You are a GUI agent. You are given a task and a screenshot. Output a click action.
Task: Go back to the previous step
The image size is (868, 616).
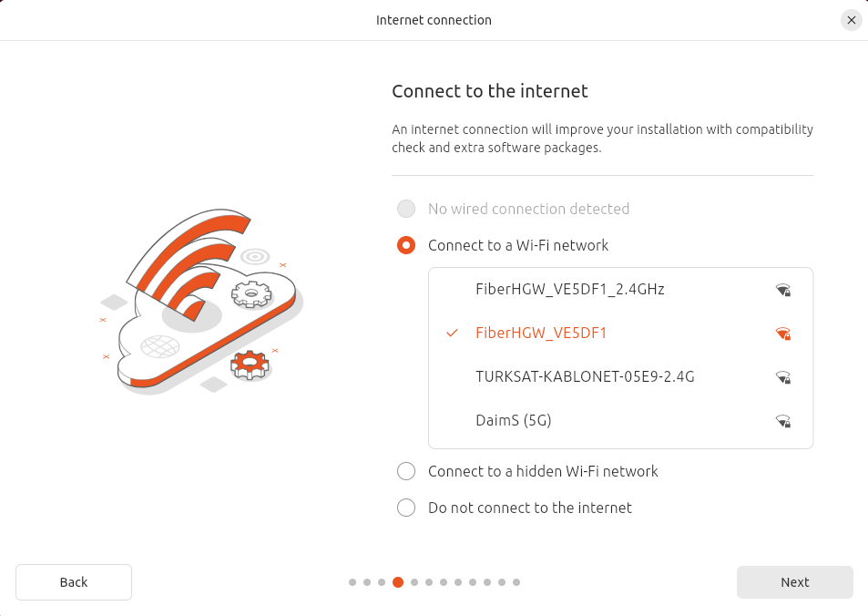pos(74,582)
